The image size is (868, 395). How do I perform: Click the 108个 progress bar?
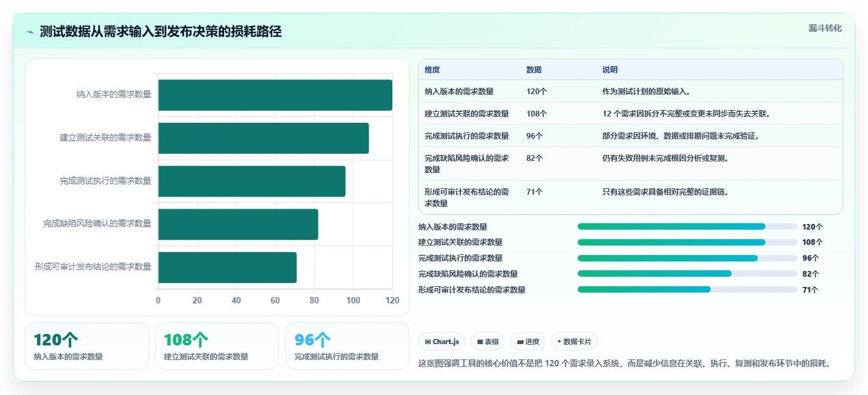pyautogui.click(x=687, y=242)
